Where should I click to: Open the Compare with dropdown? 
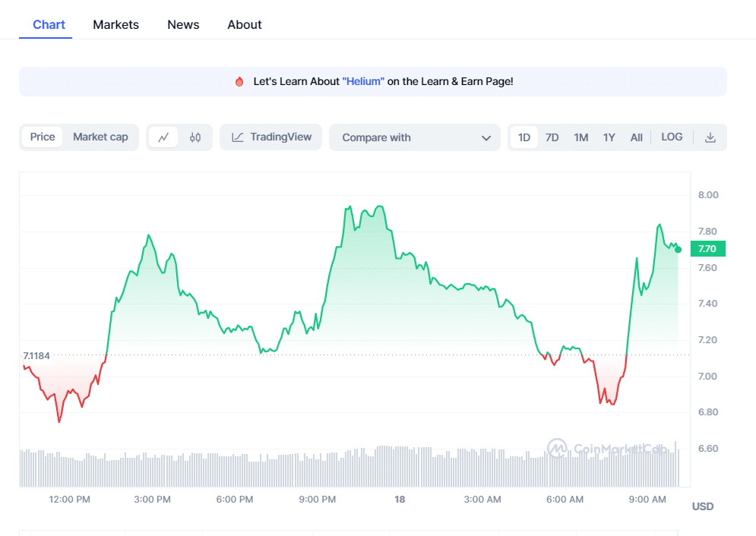[414, 137]
